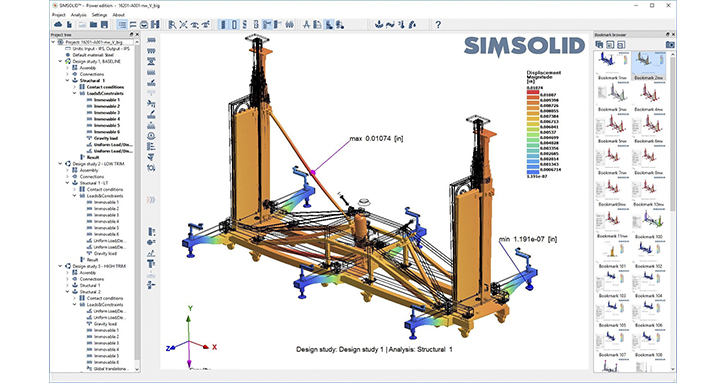Open the Analysis menu
This screenshot has height=383, width=726.
pos(79,15)
